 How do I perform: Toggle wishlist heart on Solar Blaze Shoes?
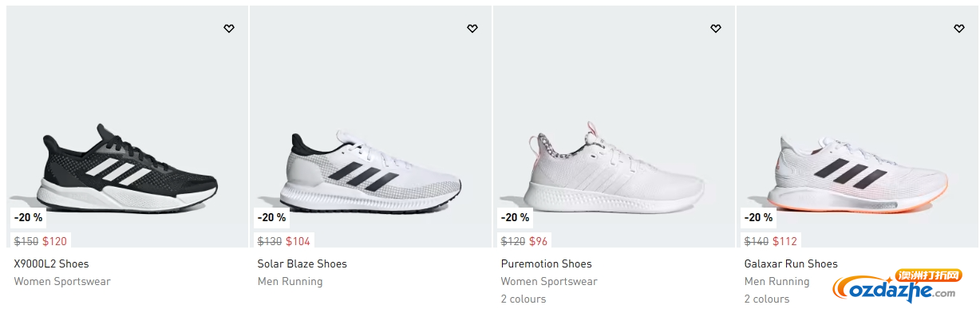point(472,29)
